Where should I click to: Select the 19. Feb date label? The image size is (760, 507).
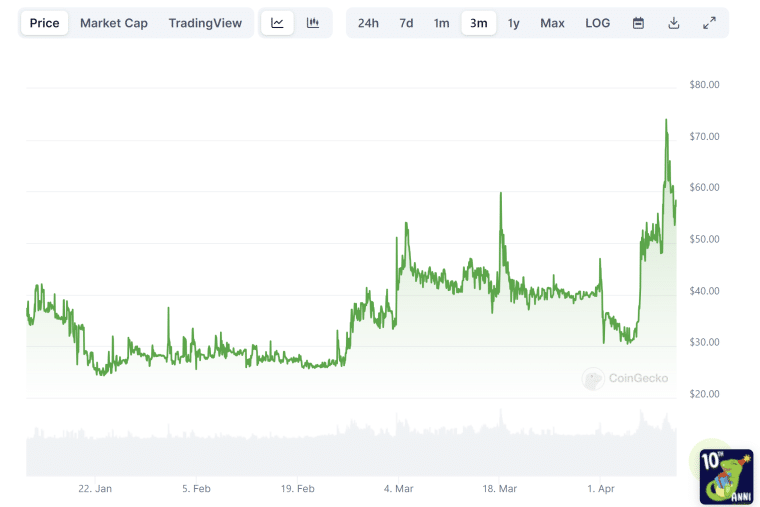298,489
